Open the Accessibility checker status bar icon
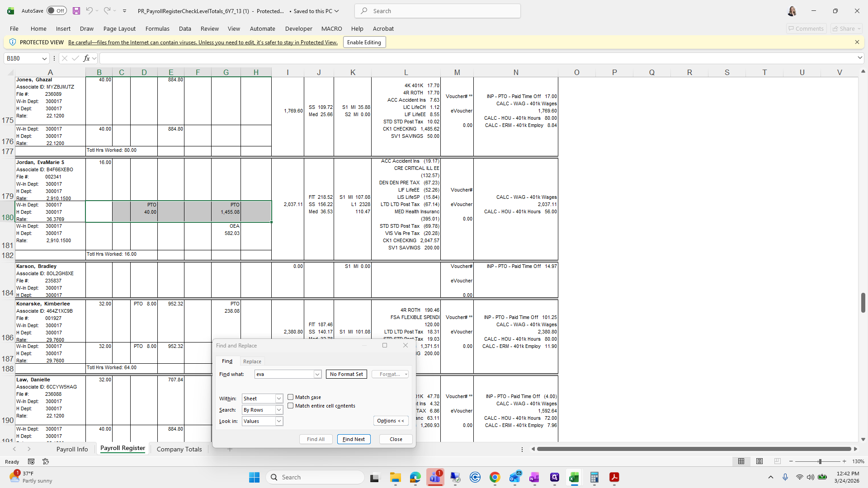868x488 pixels. 46,461
